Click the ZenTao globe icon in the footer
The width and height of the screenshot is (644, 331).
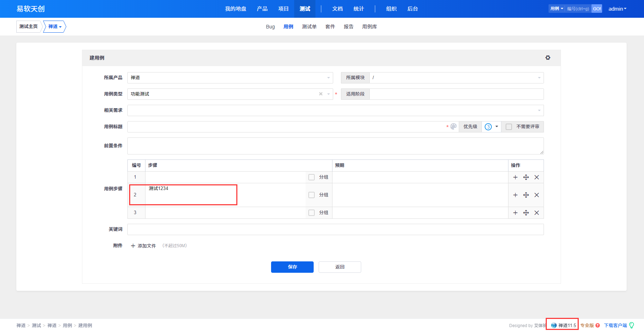554,325
